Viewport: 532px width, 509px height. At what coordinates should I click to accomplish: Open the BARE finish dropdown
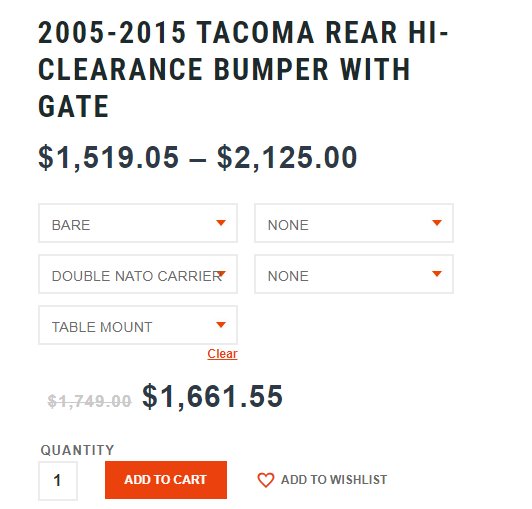pyautogui.click(x=138, y=223)
